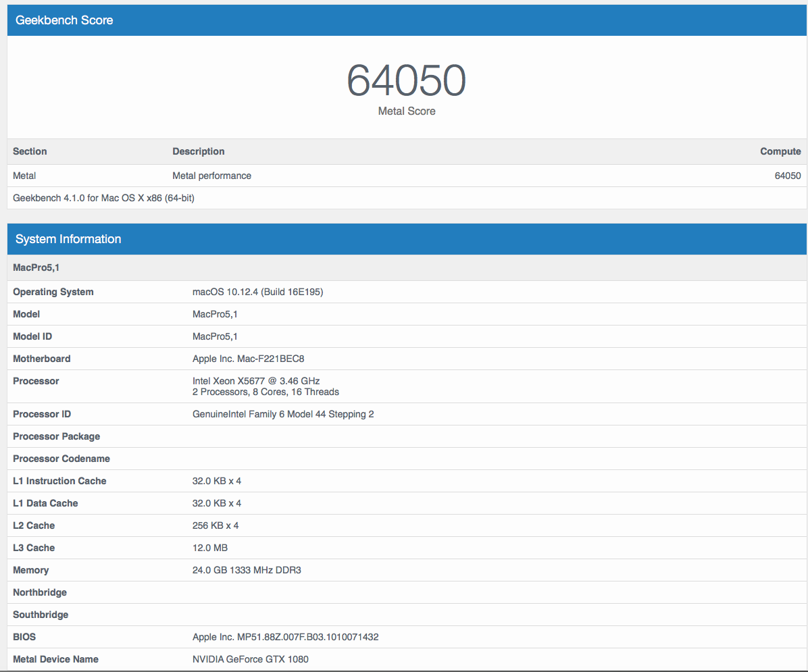The height and width of the screenshot is (672, 808).
Task: Click the Northbridge label
Action: 40,592
